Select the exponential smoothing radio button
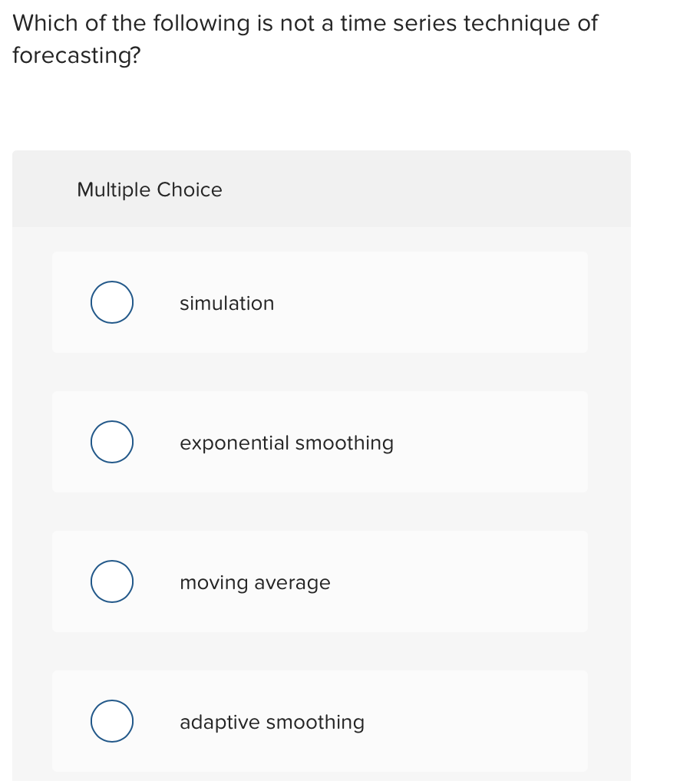 click(112, 442)
